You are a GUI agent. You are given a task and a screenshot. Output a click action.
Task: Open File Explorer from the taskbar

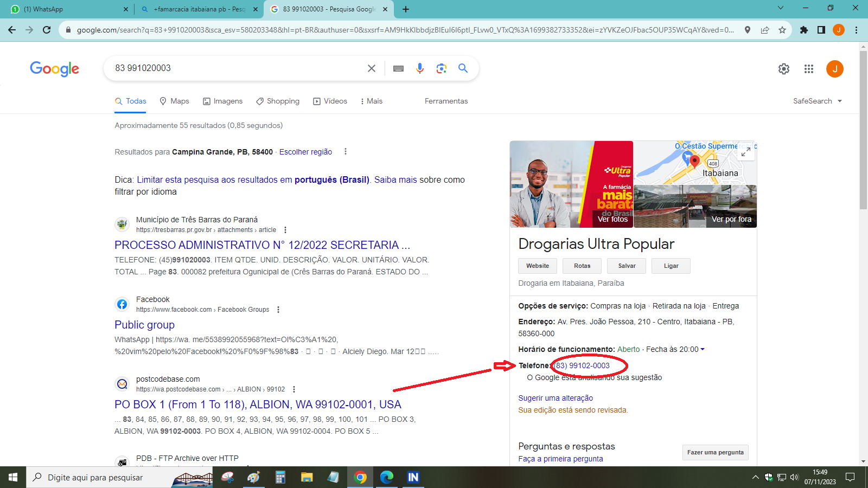(307, 477)
